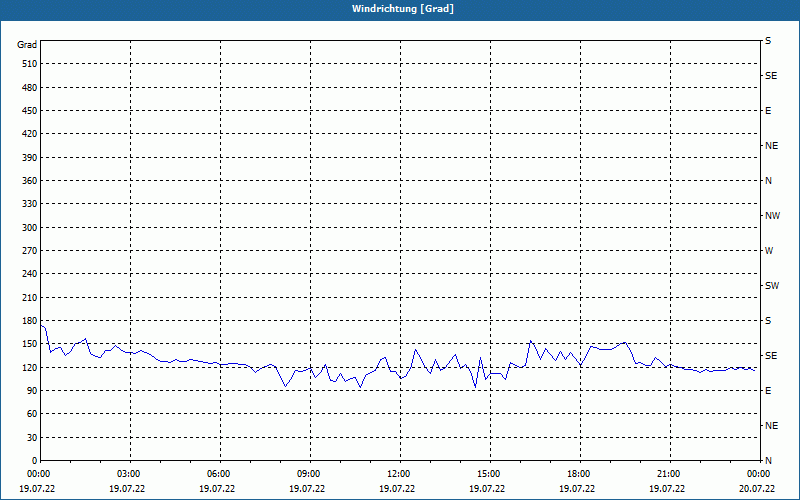
Task: Click the 300 y-axis tick label
Action: pos(29,228)
